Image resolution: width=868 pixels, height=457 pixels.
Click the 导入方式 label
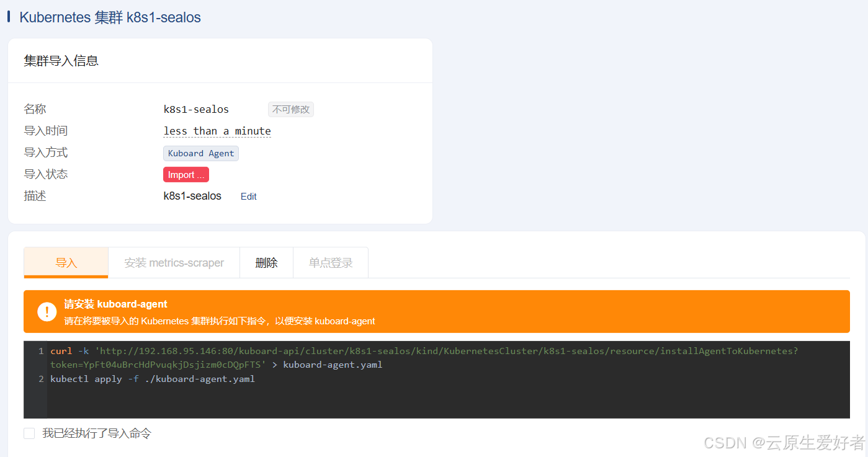click(x=46, y=153)
